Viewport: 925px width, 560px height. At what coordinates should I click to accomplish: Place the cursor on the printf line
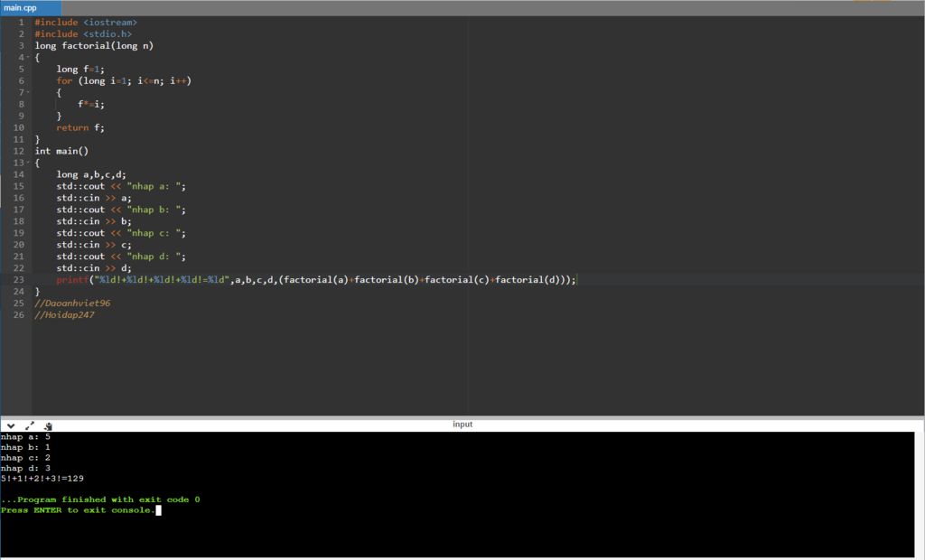[315, 280]
